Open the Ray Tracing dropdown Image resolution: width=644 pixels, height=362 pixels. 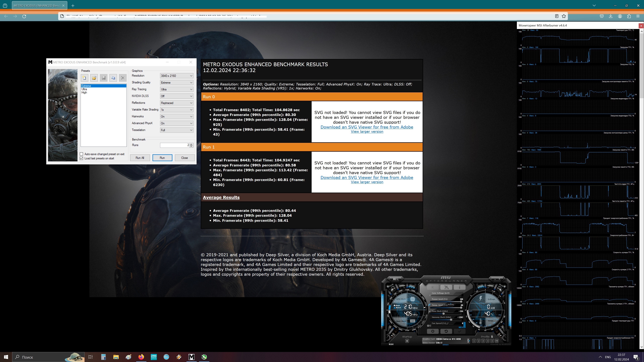176,89
